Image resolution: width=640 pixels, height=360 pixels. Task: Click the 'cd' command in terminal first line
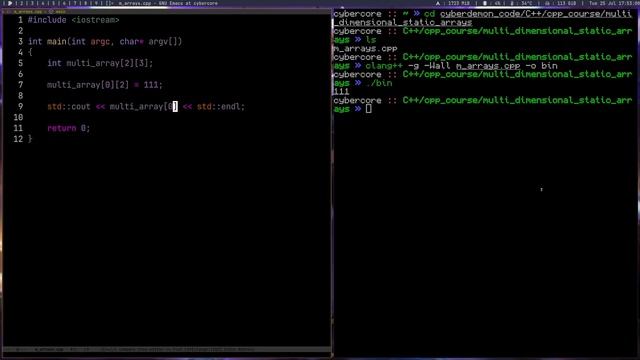click(429, 14)
